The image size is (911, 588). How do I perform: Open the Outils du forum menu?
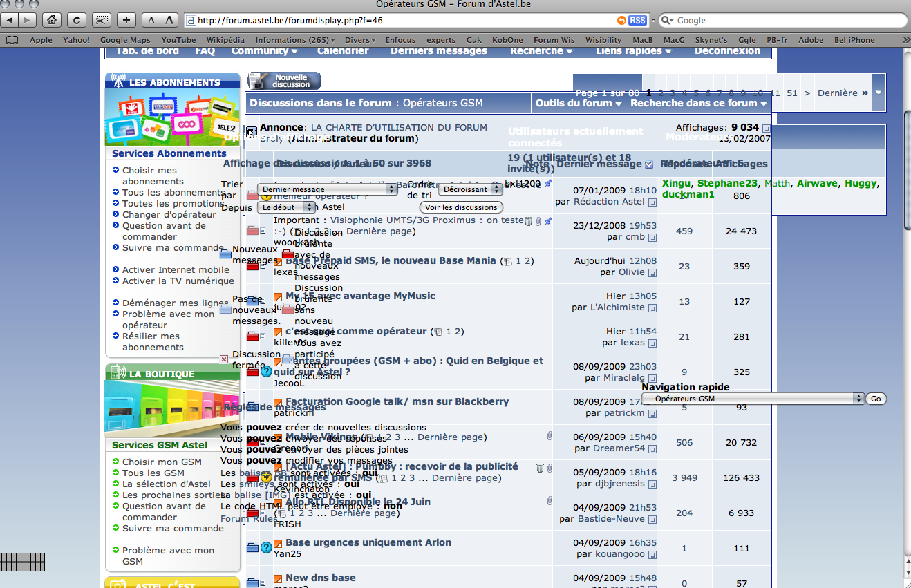(579, 103)
